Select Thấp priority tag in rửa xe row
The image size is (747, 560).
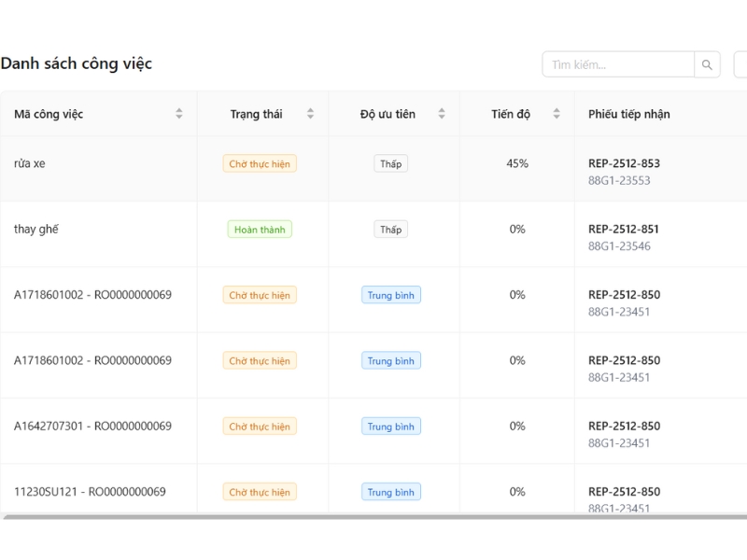(390, 164)
